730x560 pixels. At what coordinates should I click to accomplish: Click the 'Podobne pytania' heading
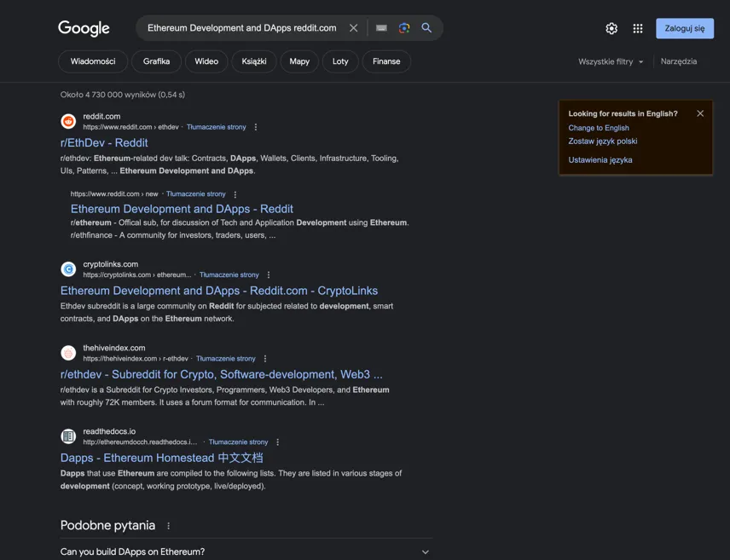tap(107, 526)
